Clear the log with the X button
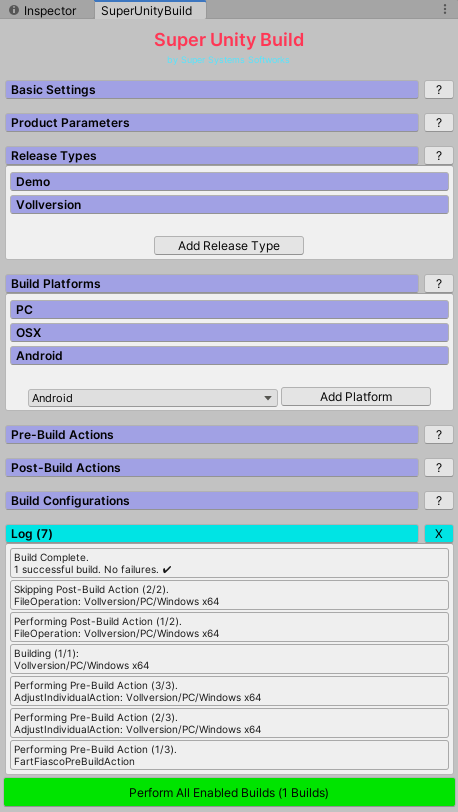This screenshot has height=812, width=458. 439,534
